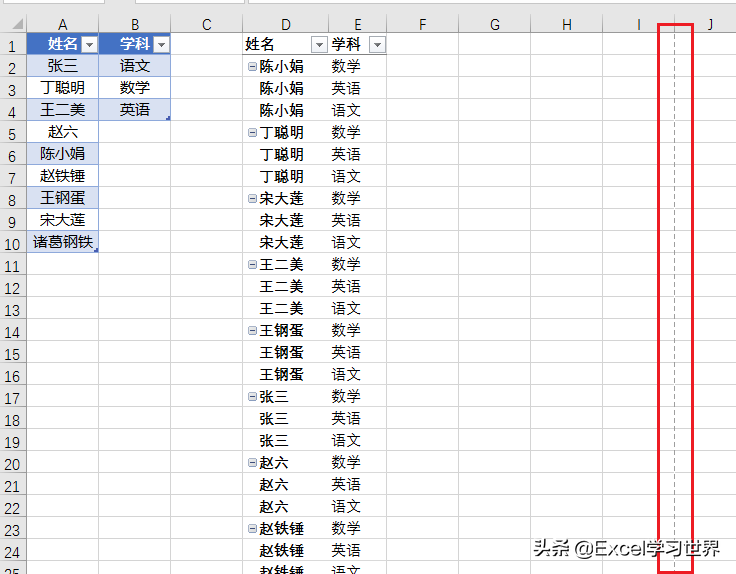736x574 pixels.
Task: Select cell A9 containing 宋大莲
Action: (x=62, y=220)
